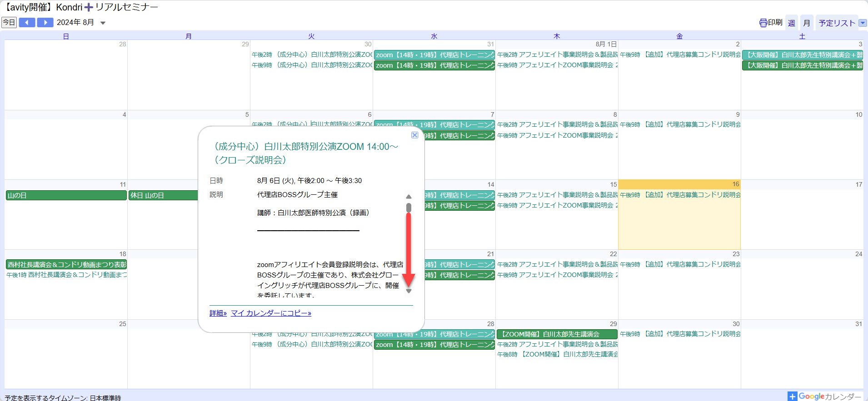868x401 pixels.
Task: Open 午後9時 代理店募集コンドリ説明会 on August 2
Action: coord(680,54)
